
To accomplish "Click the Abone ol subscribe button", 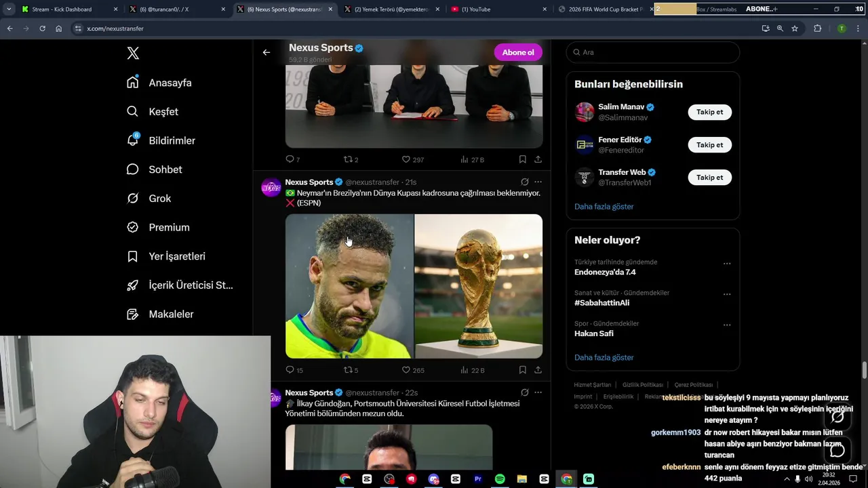I will (x=518, y=52).
